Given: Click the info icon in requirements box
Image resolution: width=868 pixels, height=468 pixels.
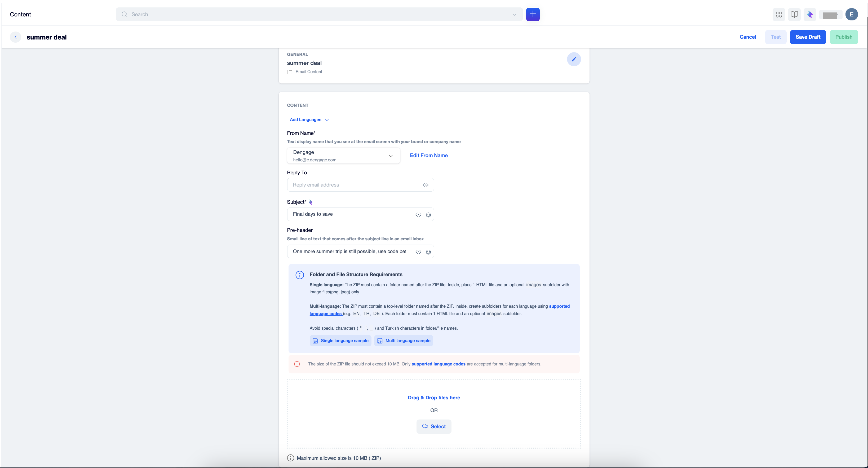Looking at the screenshot, I should coord(300,275).
